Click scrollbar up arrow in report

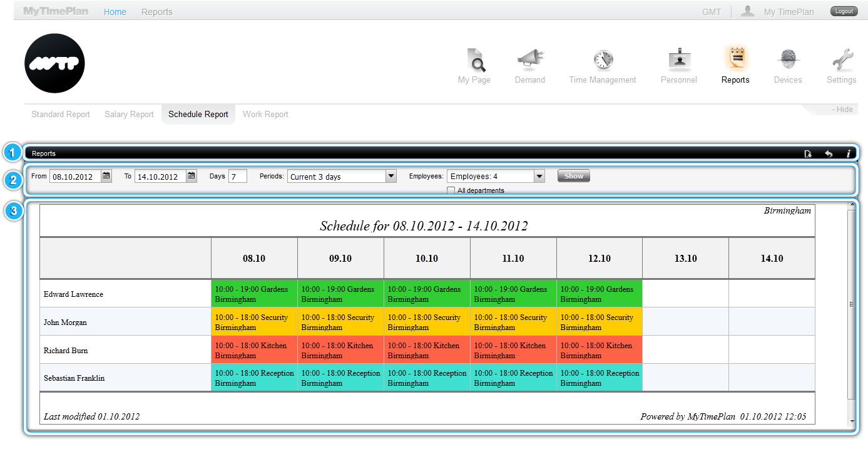point(851,205)
